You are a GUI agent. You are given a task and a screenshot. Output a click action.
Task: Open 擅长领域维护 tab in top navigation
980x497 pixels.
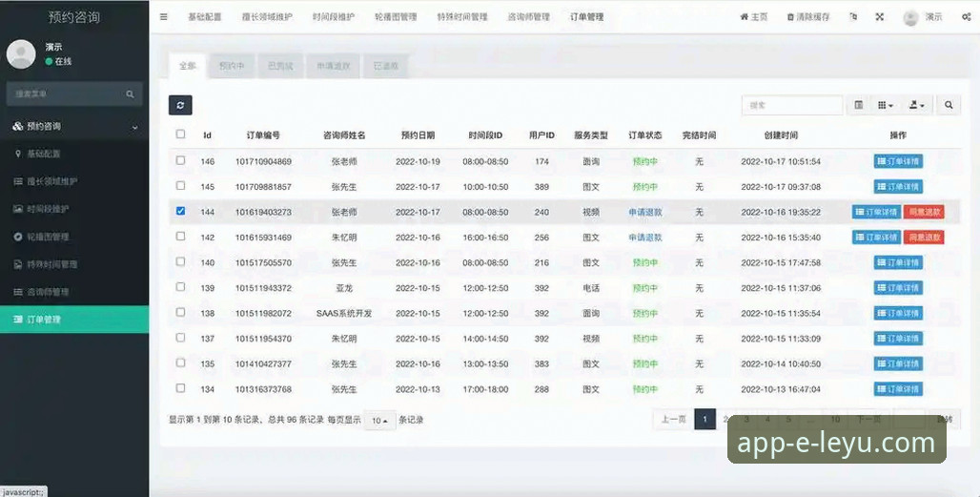(x=267, y=17)
